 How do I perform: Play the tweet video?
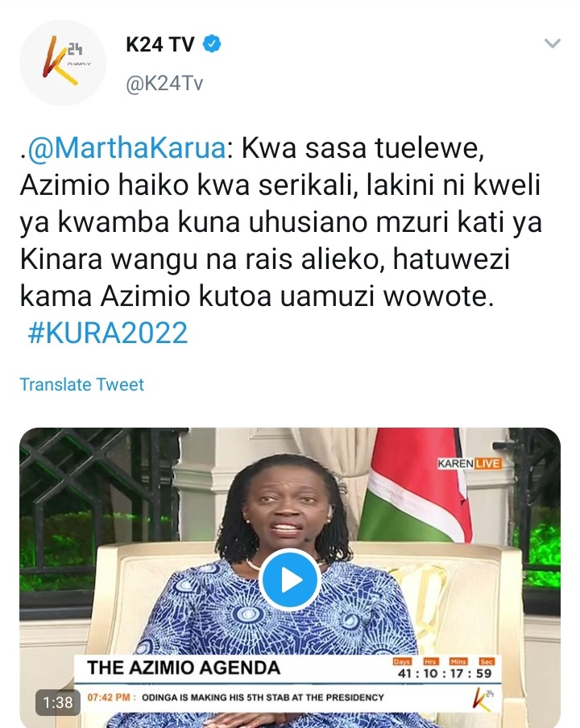[x=290, y=580]
